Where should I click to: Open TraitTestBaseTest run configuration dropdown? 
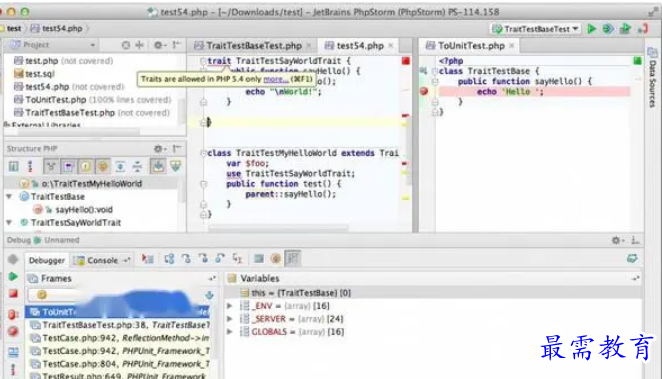[x=536, y=29]
